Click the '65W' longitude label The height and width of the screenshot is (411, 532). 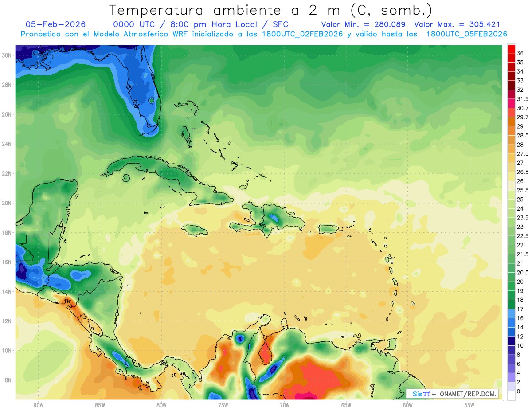point(346,405)
